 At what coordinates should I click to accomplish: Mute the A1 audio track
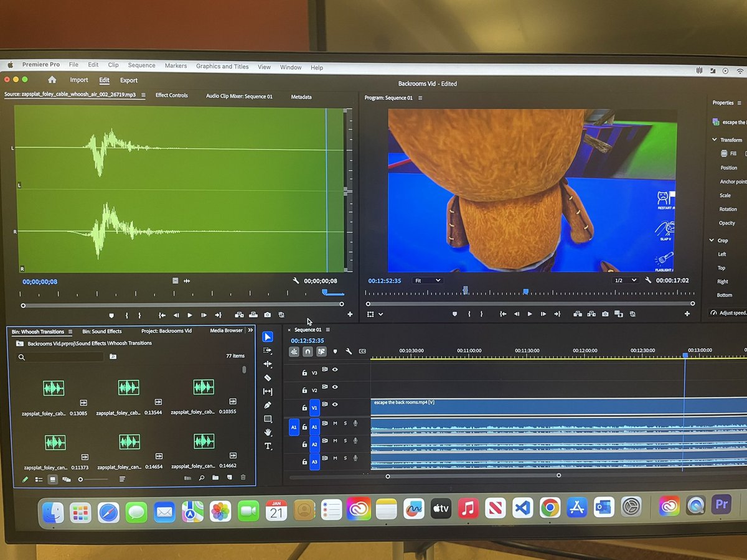335,424
